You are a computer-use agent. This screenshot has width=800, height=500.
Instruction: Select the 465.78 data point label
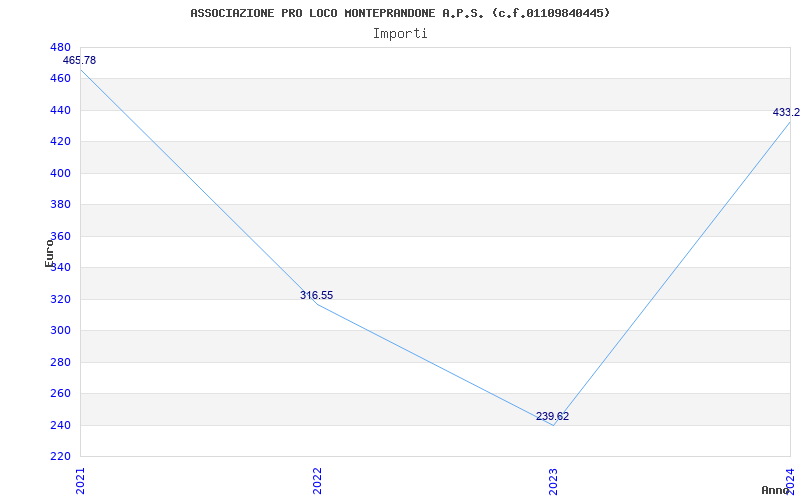pos(79,60)
